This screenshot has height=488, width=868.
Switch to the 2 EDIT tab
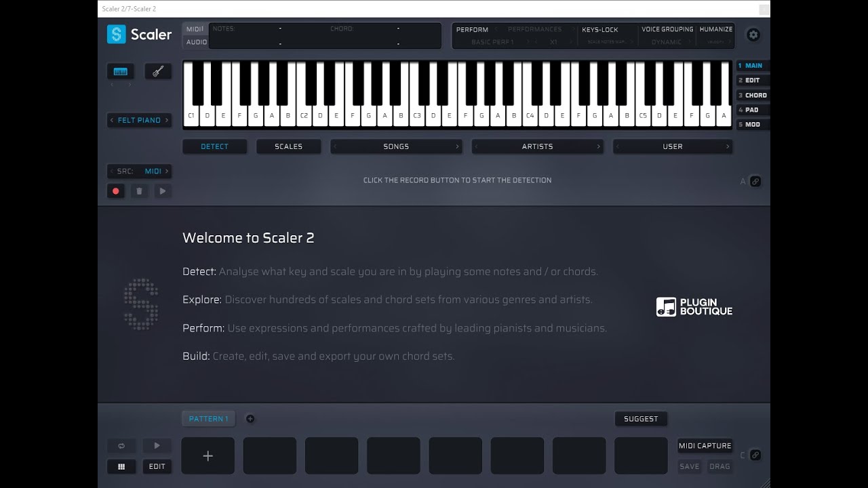(753, 81)
